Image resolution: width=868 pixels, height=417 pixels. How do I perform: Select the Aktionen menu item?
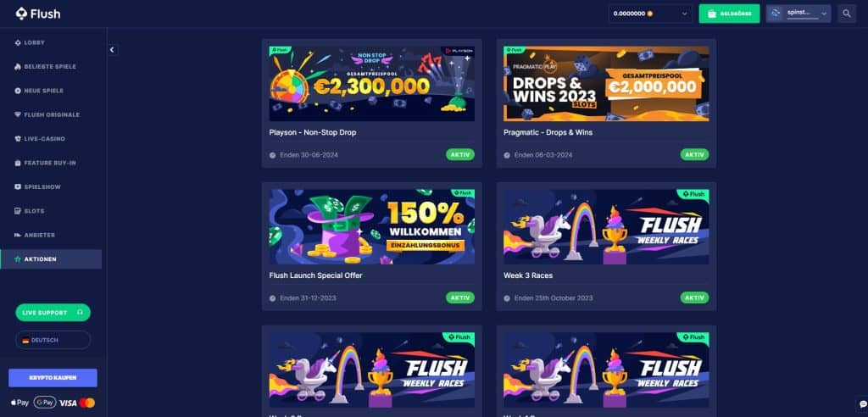[51, 259]
